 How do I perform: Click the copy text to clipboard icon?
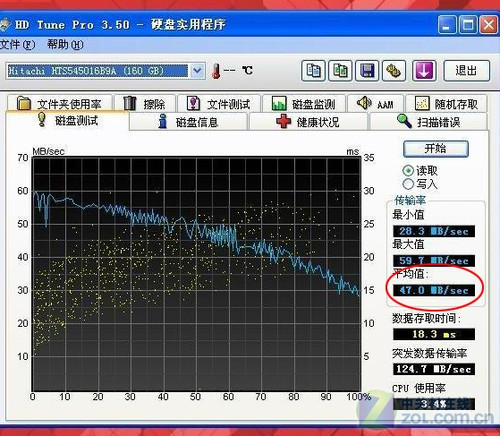[313, 71]
